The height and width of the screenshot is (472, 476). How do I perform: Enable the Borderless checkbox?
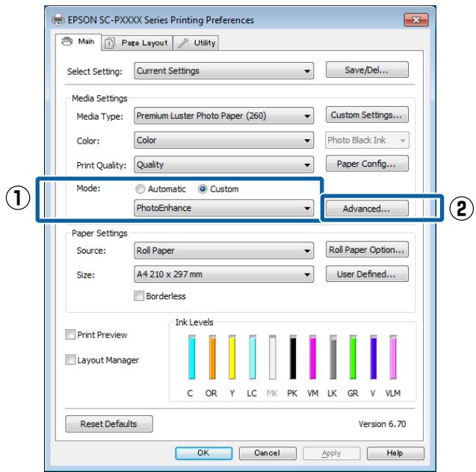139,295
